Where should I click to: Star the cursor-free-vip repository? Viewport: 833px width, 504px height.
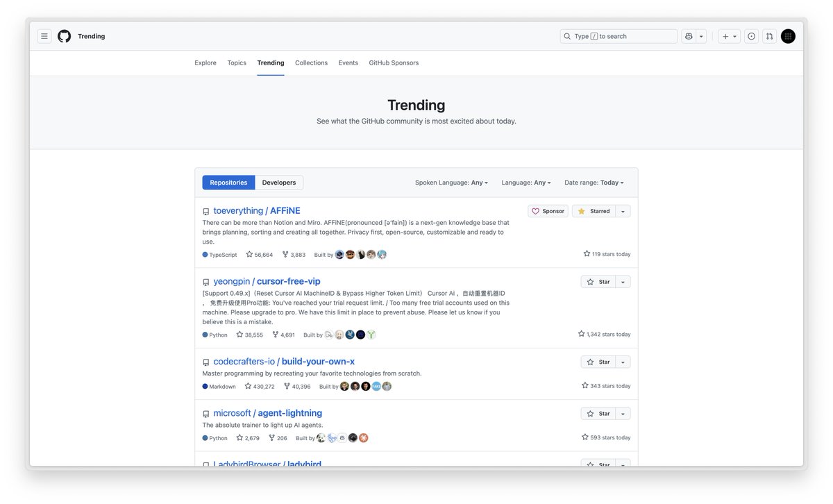pyautogui.click(x=598, y=282)
